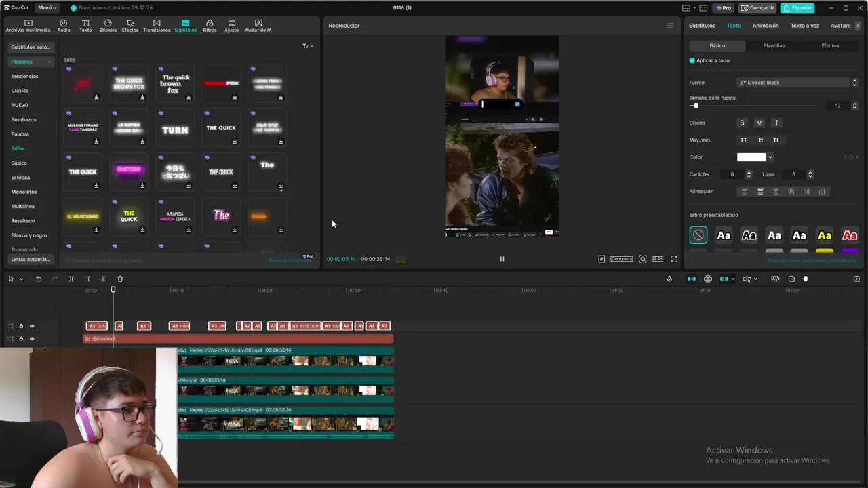
Task: Undo the last timeline action
Action: tap(39, 279)
